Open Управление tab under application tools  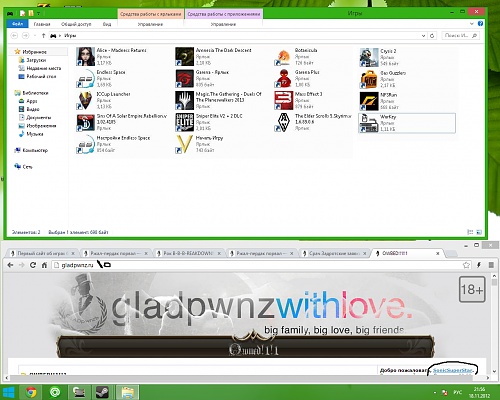click(x=223, y=24)
